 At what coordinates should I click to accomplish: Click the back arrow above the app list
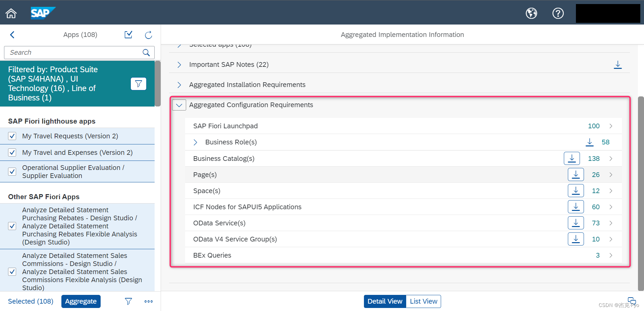pos(12,35)
